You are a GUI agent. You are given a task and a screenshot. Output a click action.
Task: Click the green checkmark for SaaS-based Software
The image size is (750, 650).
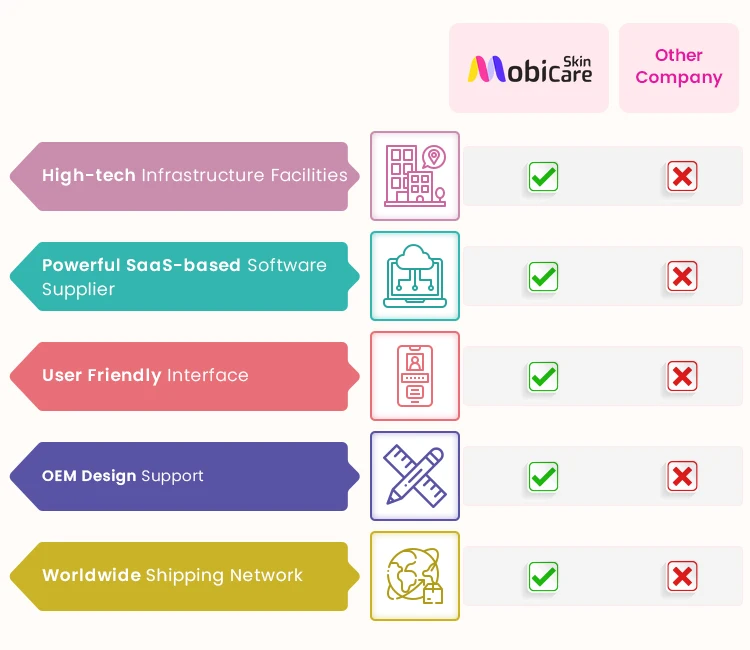(543, 276)
